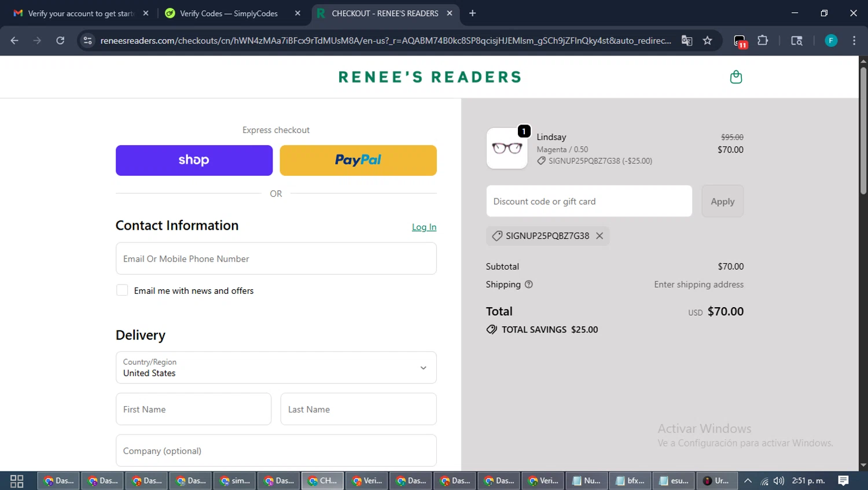Open a new browser tab
868x490 pixels.
(x=472, y=13)
